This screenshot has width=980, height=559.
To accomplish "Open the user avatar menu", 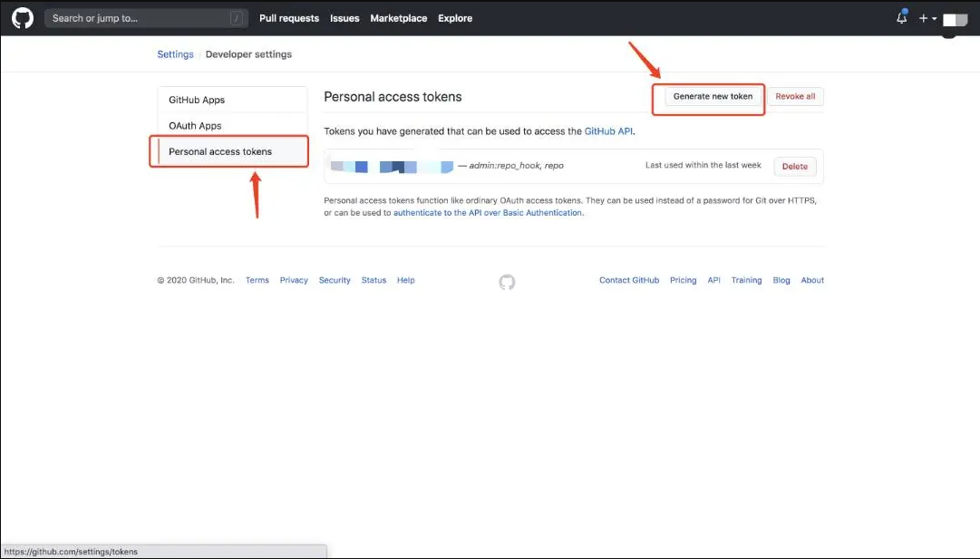I will click(955, 19).
